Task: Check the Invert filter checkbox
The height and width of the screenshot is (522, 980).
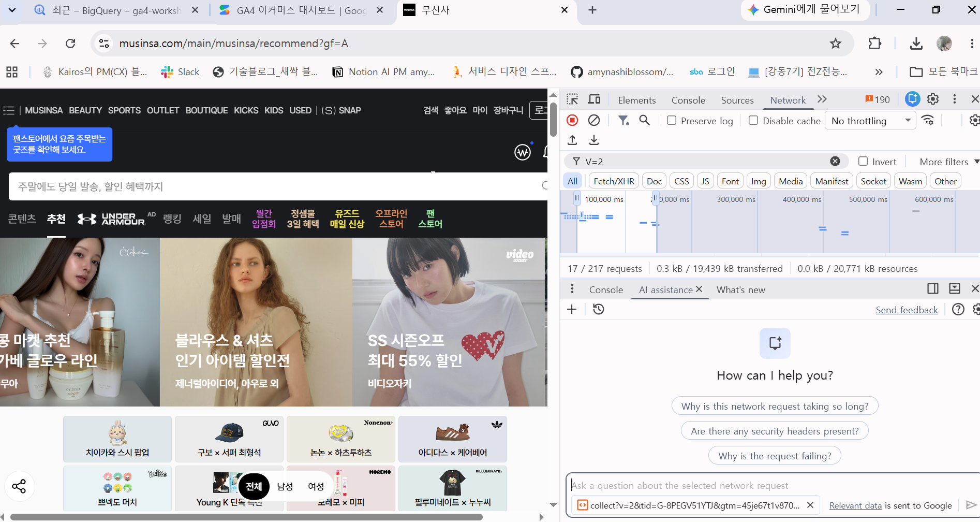Action: [863, 161]
